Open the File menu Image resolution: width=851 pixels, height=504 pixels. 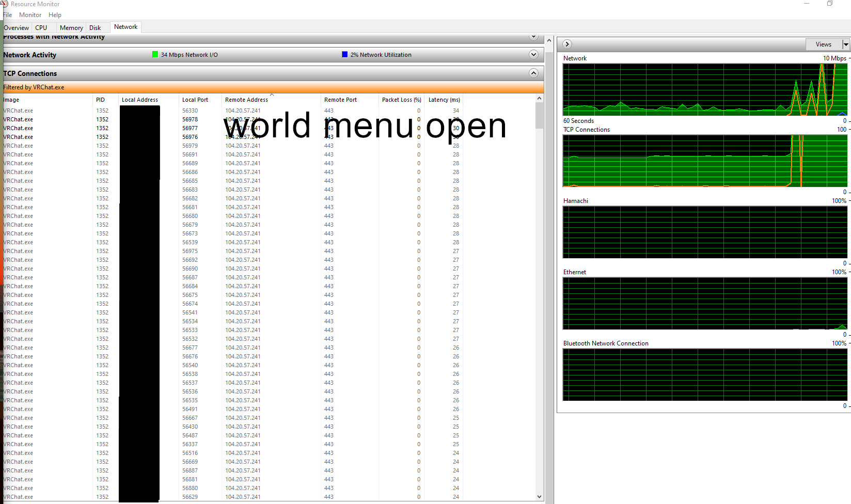(7, 15)
